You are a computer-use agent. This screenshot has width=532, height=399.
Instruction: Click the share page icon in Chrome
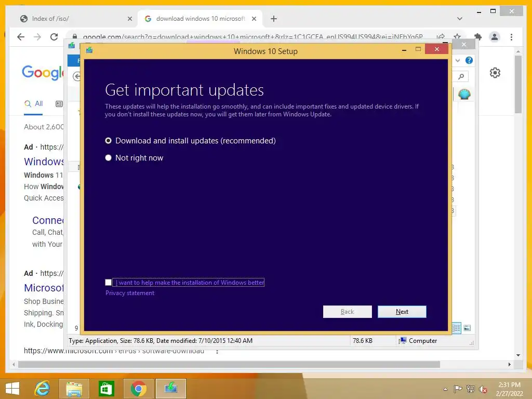pyautogui.click(x=441, y=37)
